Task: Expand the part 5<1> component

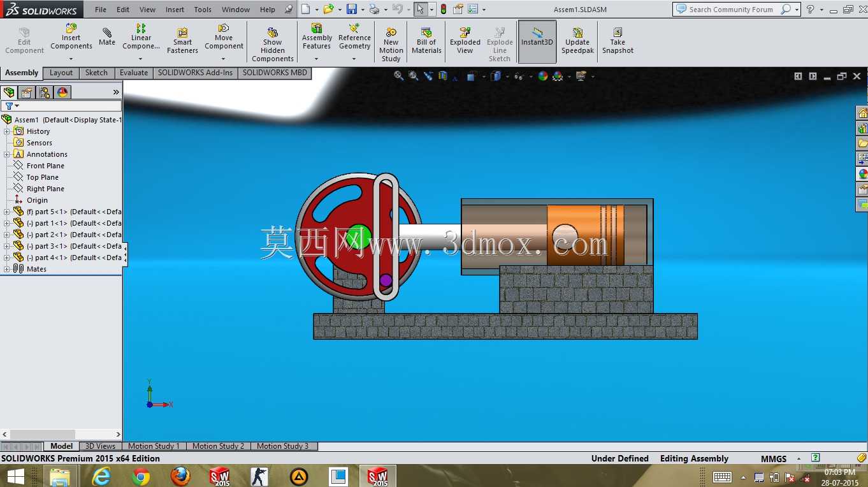Action: click(7, 212)
